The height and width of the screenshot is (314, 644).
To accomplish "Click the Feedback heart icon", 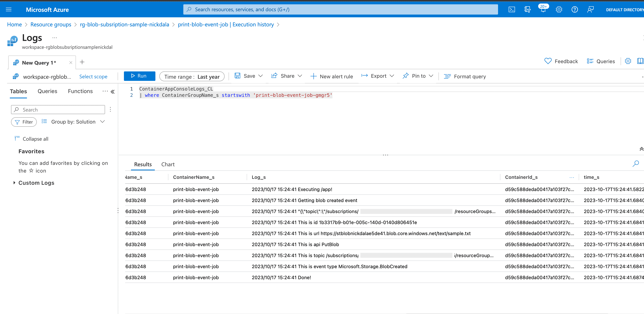I will (548, 61).
